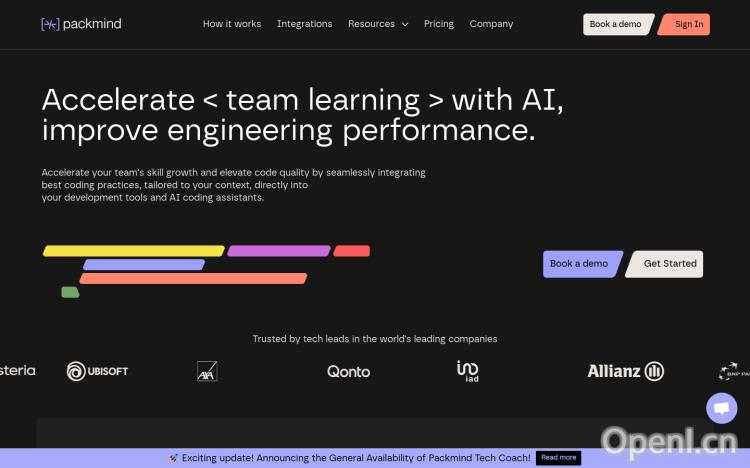Click the BNP Paribas logo
Image resolution: width=750 pixels, height=468 pixels.
coord(733,372)
